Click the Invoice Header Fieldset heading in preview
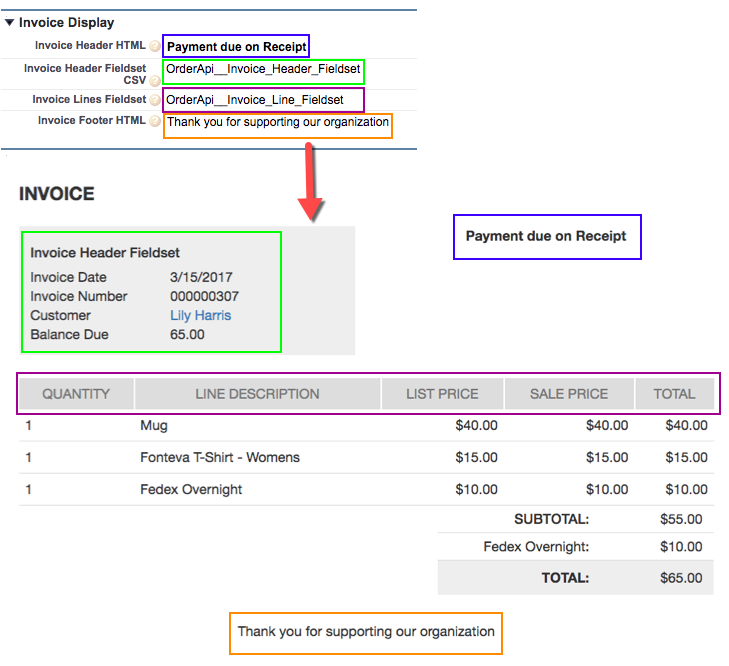Screen dimensions: 729x666 click(105, 253)
